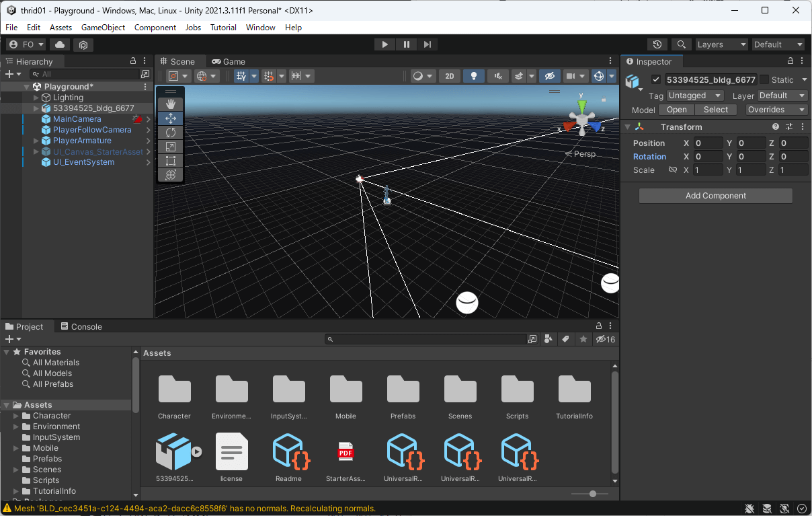Open the FO account dropdown

[x=26, y=44]
